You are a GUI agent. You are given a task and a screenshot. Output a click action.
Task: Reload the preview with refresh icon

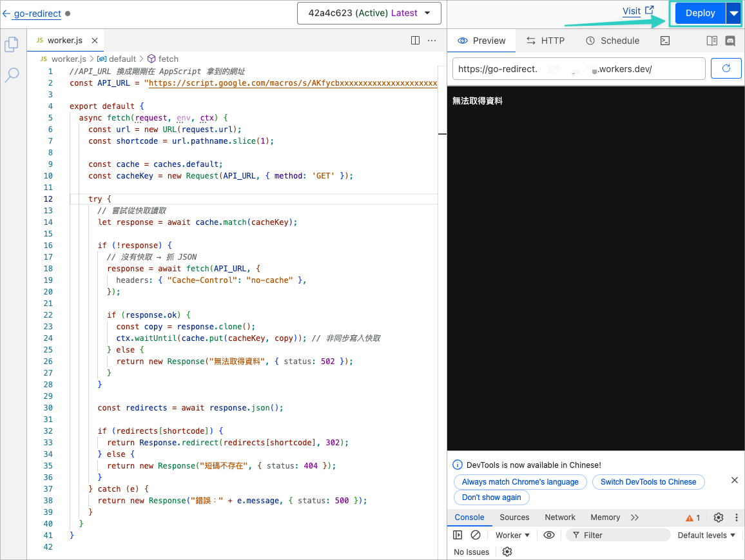click(x=726, y=68)
